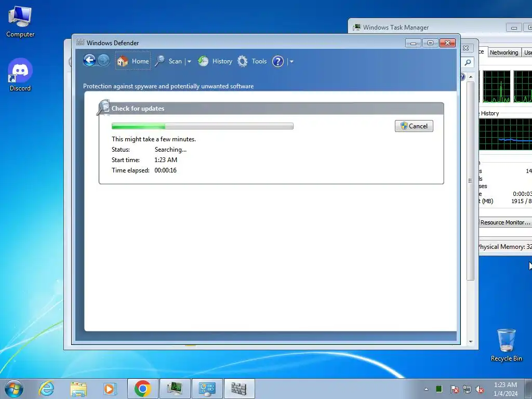
Task: Open Windows Media Player from the taskbar
Action: [x=110, y=389]
